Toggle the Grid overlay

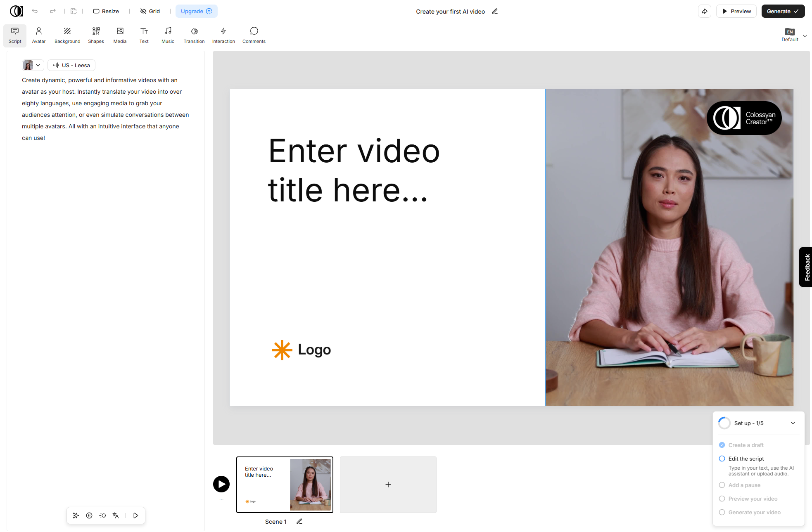click(x=150, y=11)
